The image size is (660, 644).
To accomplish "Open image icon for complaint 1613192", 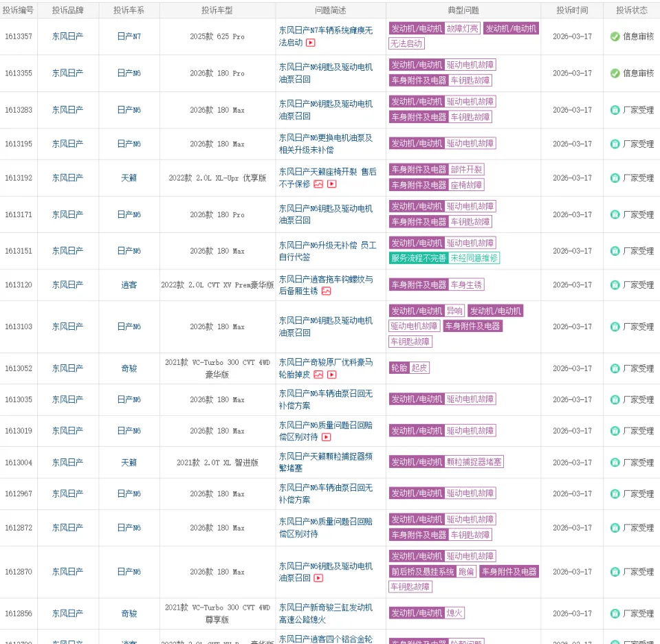I will (x=318, y=184).
